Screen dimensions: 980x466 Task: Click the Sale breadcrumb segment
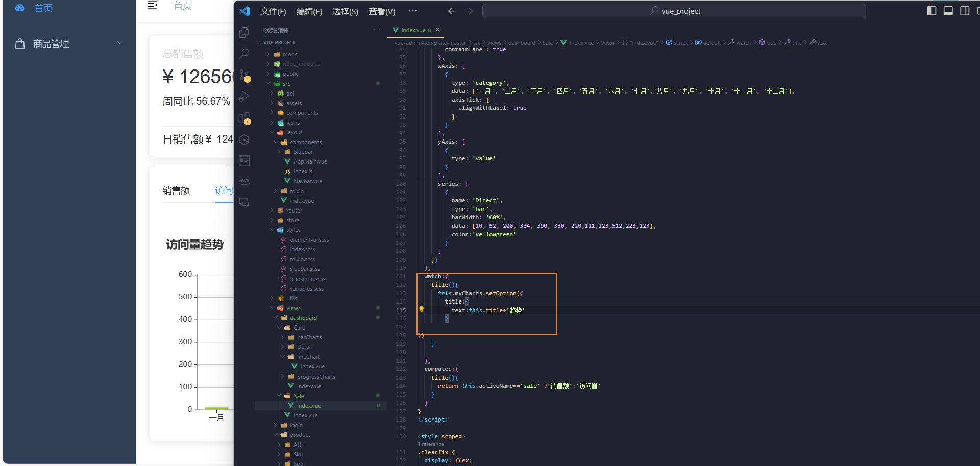click(547, 43)
